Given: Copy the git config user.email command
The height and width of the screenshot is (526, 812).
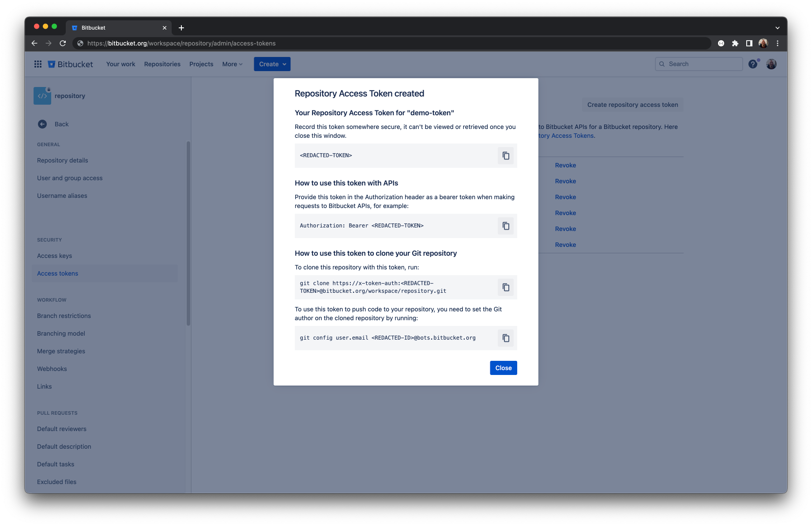Looking at the screenshot, I should (x=506, y=338).
